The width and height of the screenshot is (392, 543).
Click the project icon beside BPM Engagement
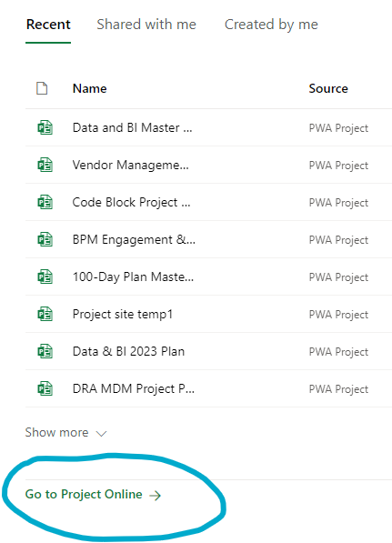point(45,239)
